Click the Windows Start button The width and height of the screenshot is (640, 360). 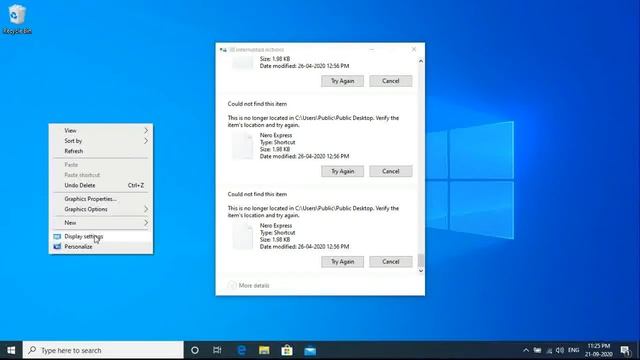point(11,350)
